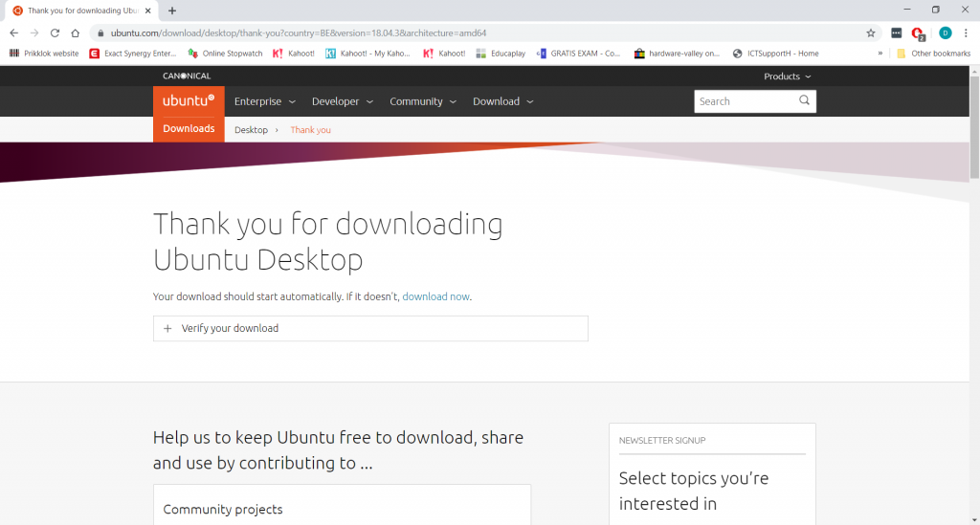Open the profile avatar D icon
This screenshot has height=525, width=980.
(x=945, y=33)
